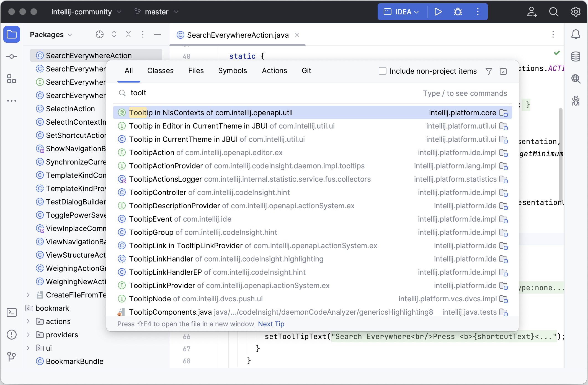Open the Database tool window on the right
The width and height of the screenshot is (588, 385).
pyautogui.click(x=576, y=57)
